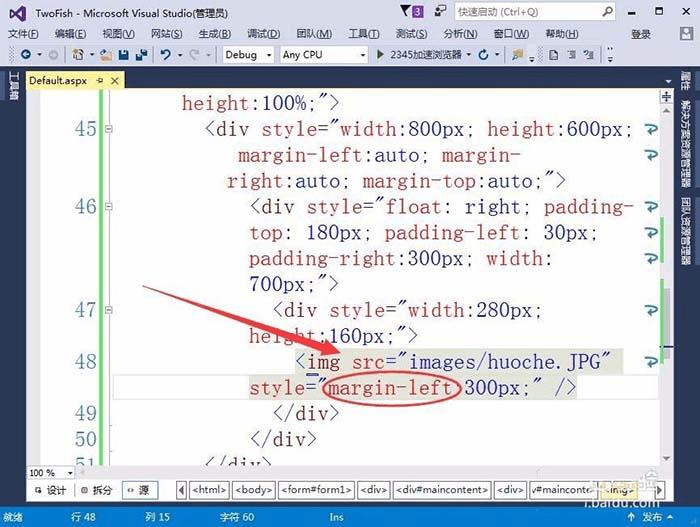Viewport: 700px width, 527px height.
Task: Click the search magnifier in quick launch
Action: pyautogui.click(x=607, y=12)
